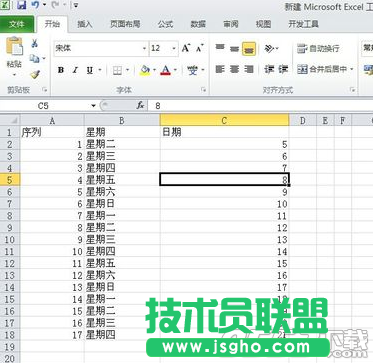Open the Fill Color dropdown arrow
The height and width of the screenshot is (363, 373).
[x=154, y=70]
